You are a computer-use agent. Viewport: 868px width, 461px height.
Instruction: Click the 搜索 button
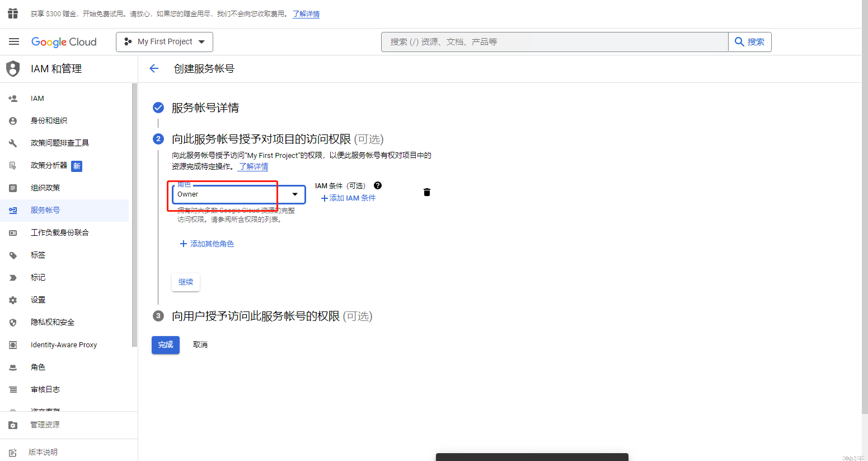point(750,42)
